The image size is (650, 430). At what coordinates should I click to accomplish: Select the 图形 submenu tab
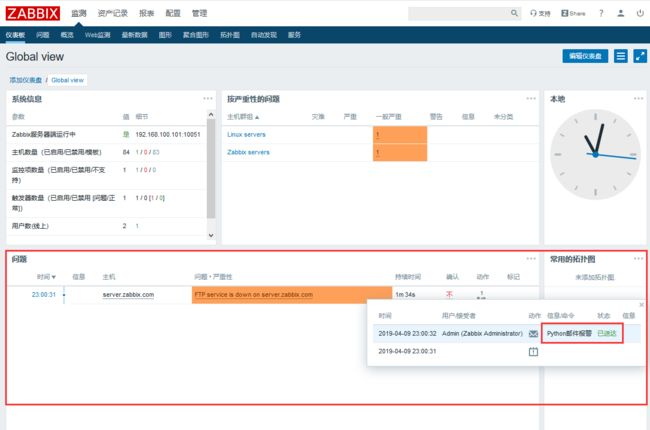(165, 35)
